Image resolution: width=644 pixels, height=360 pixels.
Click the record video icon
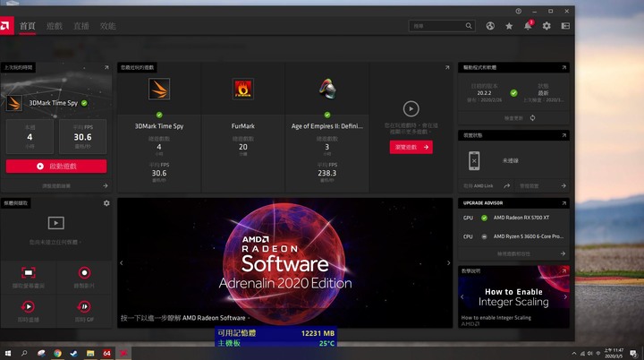(x=84, y=273)
